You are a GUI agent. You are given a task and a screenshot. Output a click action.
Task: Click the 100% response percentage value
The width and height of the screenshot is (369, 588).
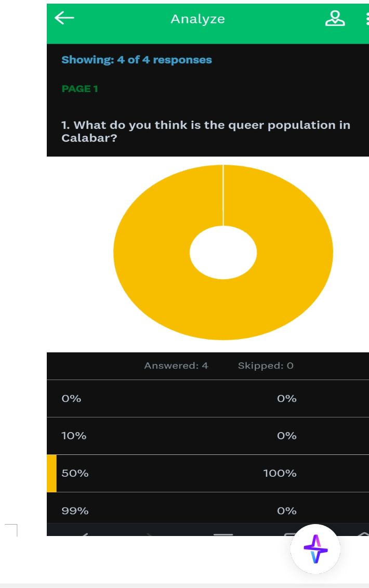pos(280,473)
